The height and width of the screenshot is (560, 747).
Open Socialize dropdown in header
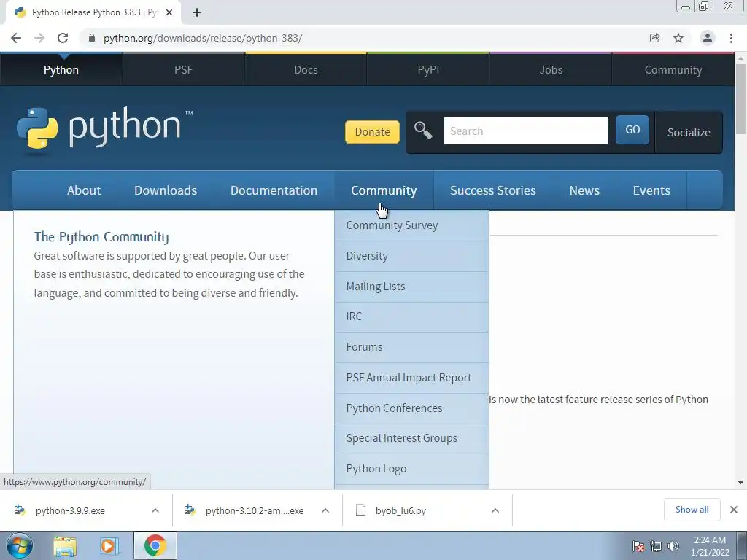pyautogui.click(x=689, y=133)
